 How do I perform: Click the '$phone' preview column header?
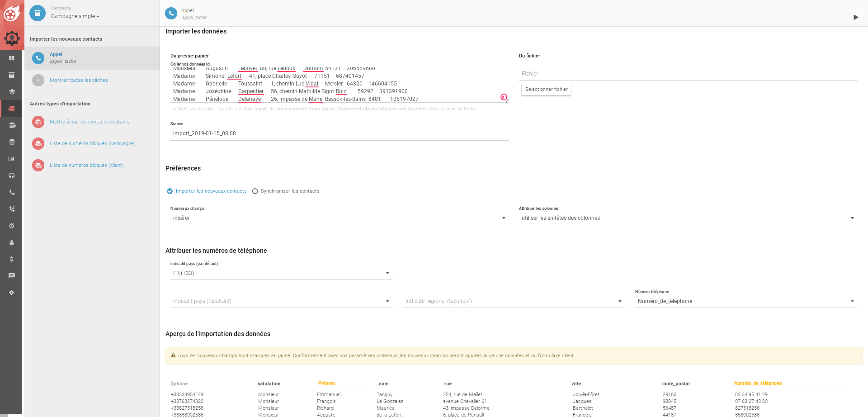[x=179, y=384]
